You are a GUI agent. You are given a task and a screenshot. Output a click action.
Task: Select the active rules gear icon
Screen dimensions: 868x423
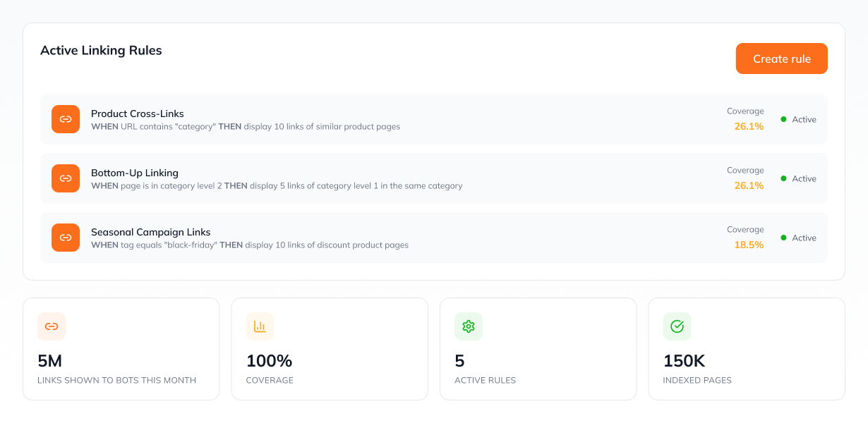pos(467,326)
